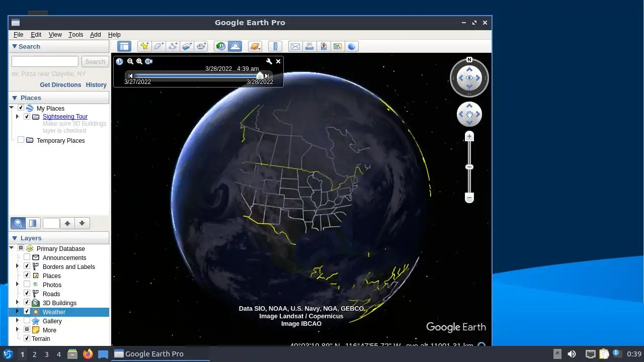Click the Search button

pos(95,61)
